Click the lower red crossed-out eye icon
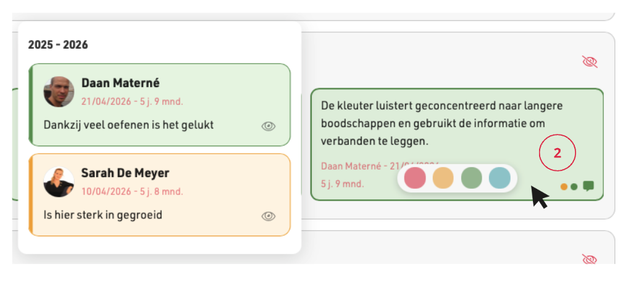This screenshot has height=290, width=644. tap(590, 259)
